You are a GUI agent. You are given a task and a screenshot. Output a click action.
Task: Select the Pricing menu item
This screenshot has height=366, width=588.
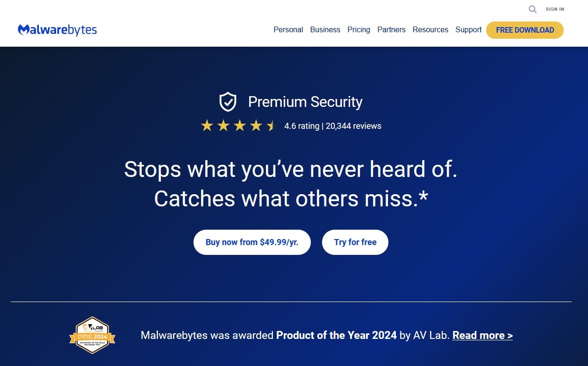359,29
